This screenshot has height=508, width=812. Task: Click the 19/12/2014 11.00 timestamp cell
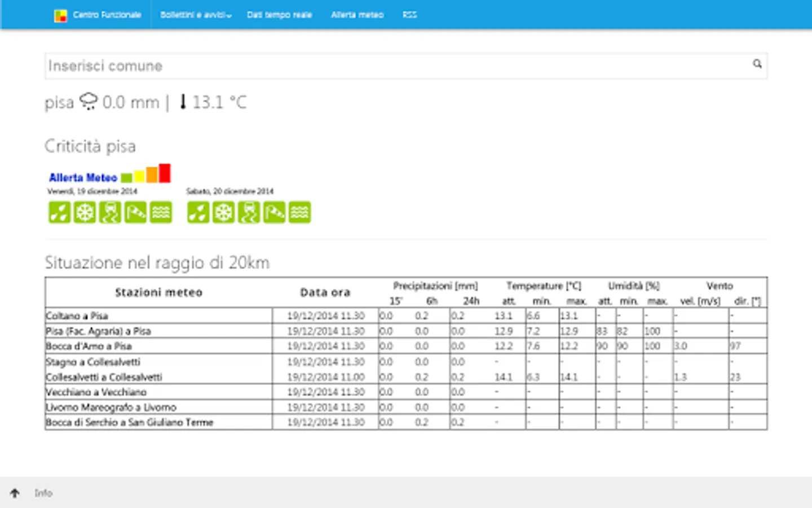[x=326, y=377]
